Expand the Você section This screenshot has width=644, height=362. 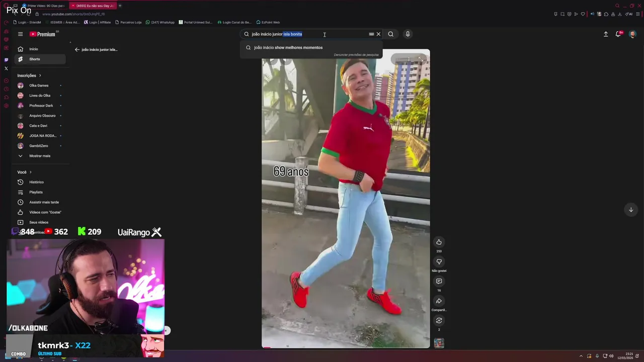click(24, 172)
